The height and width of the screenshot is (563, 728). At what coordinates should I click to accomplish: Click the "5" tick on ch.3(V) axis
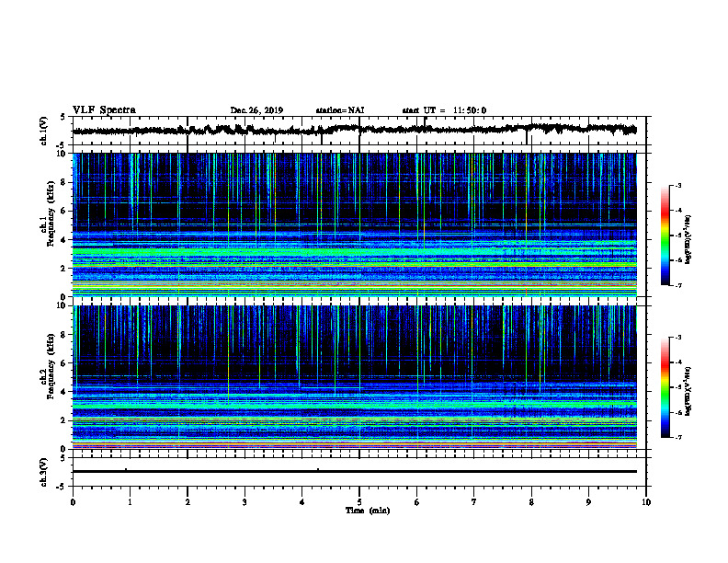[63, 458]
